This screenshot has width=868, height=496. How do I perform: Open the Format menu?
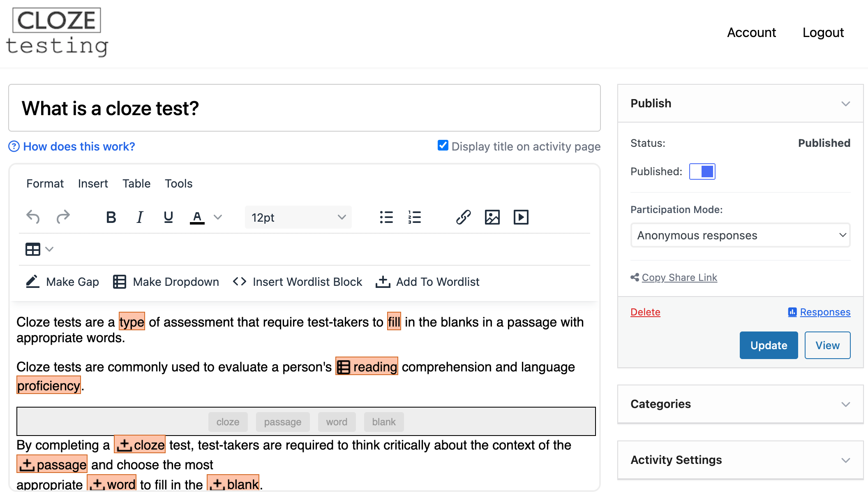tap(45, 183)
